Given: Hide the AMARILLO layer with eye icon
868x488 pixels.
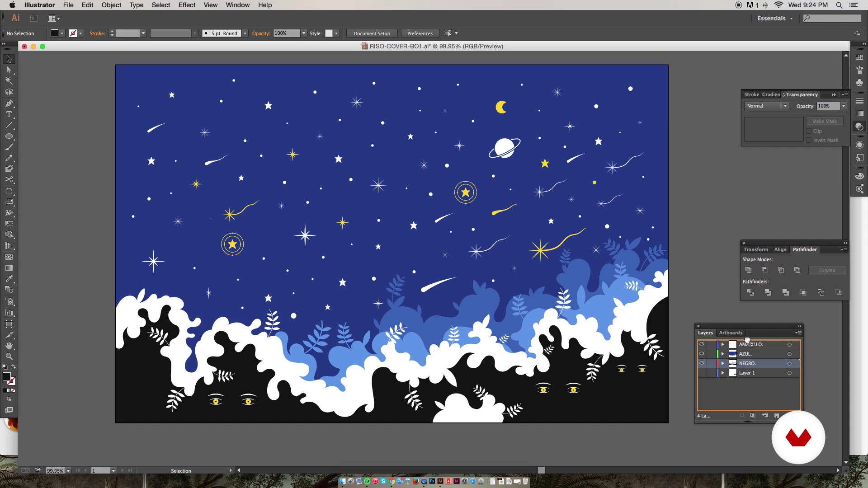Looking at the screenshot, I should pyautogui.click(x=702, y=344).
